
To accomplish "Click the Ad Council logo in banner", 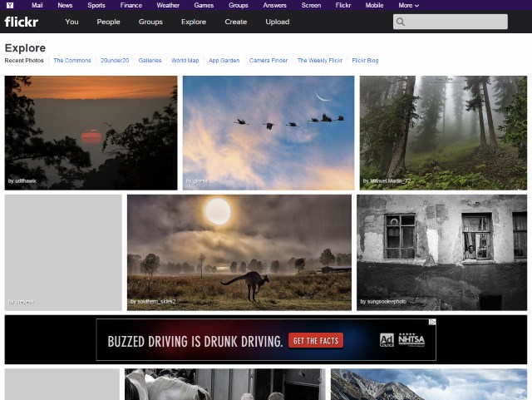I will point(387,340).
